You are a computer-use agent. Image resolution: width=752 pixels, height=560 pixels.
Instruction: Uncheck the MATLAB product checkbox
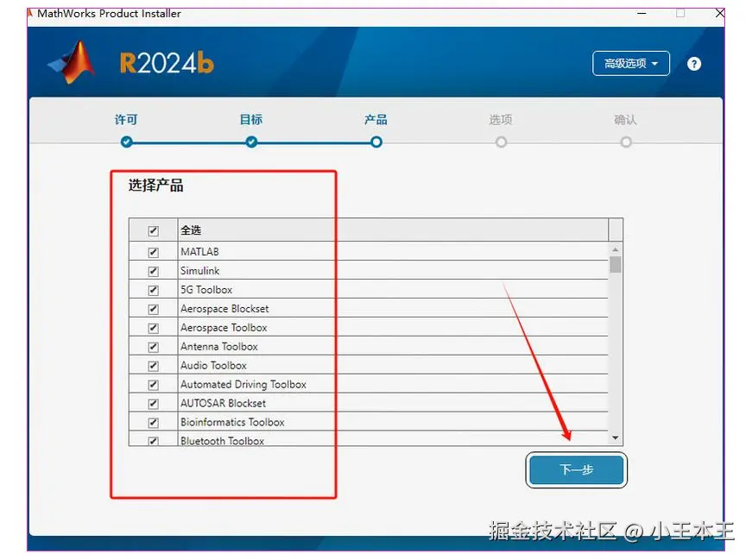(153, 251)
